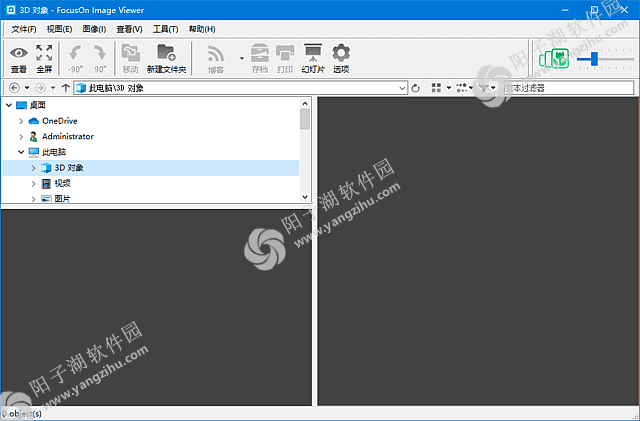Open the back history dropdown
640x421 pixels.
tap(27, 88)
